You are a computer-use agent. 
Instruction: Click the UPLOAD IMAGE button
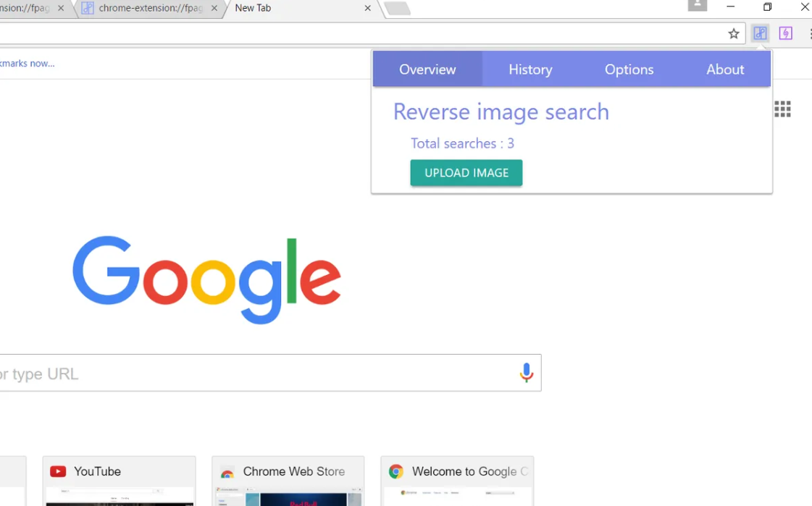click(466, 173)
